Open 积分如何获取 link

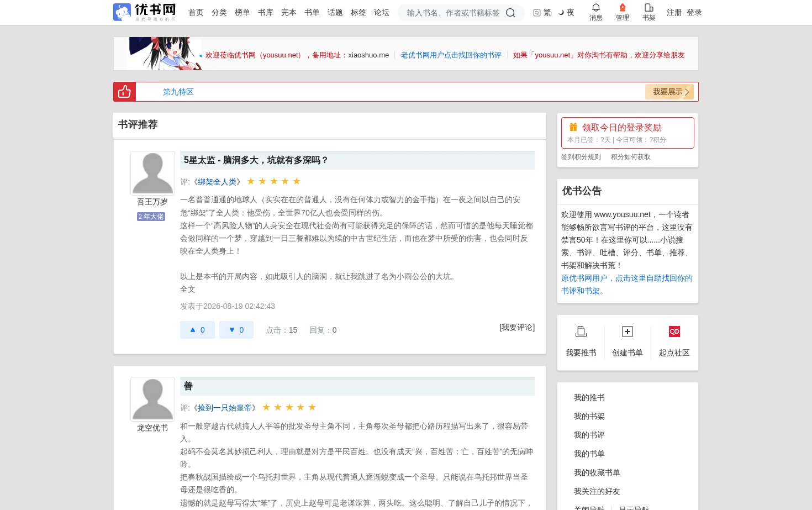coord(631,157)
